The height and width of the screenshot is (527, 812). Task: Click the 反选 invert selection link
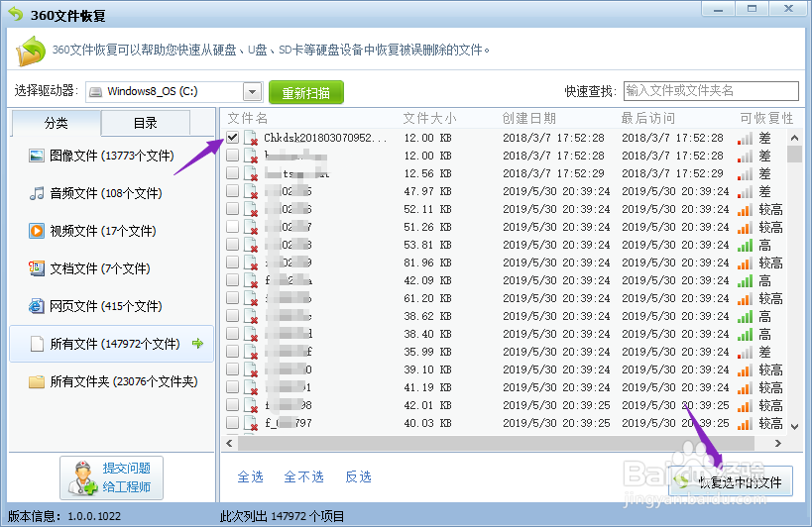(x=358, y=476)
